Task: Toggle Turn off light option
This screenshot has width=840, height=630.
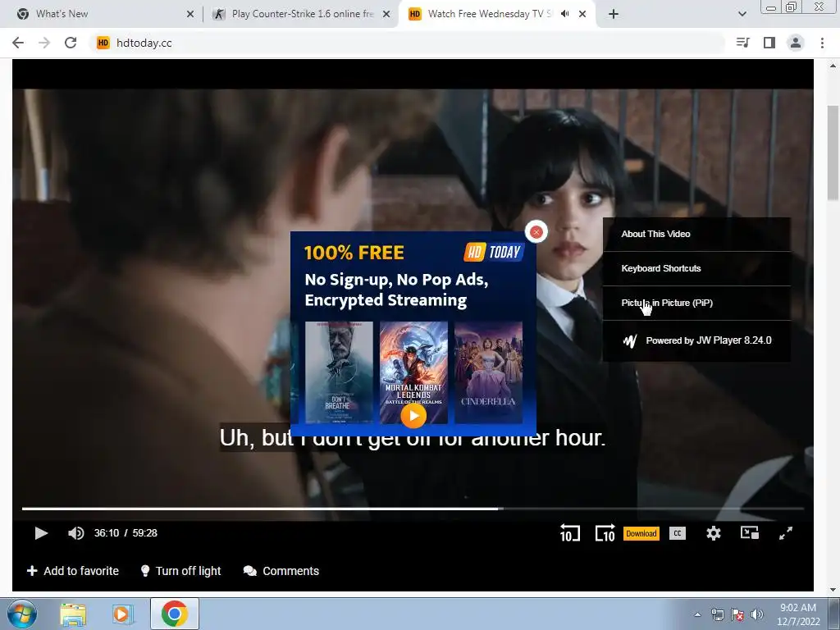Action: 180,571
